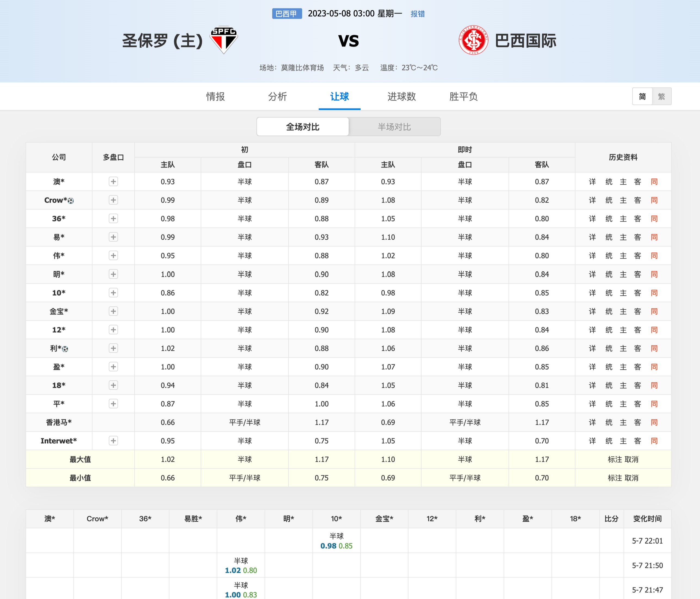Expand multi-handicap plus for 平* row
This screenshot has width=700, height=599.
tap(113, 404)
